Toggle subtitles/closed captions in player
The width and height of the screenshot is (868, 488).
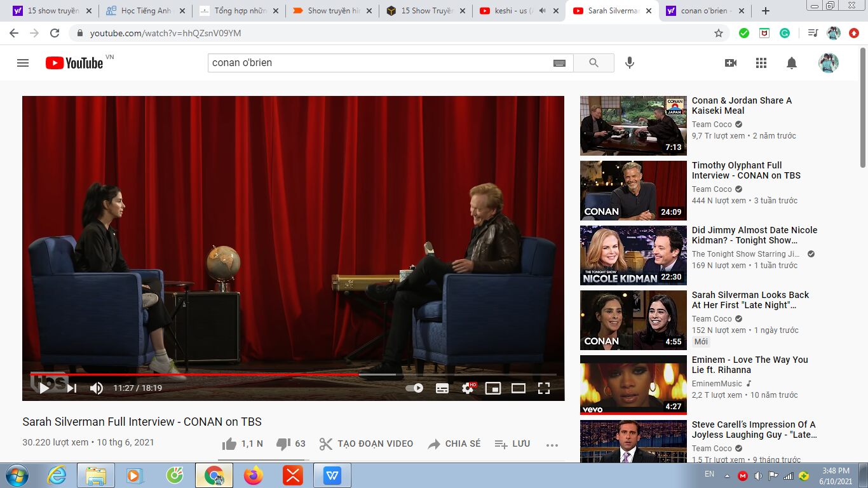[x=442, y=388]
